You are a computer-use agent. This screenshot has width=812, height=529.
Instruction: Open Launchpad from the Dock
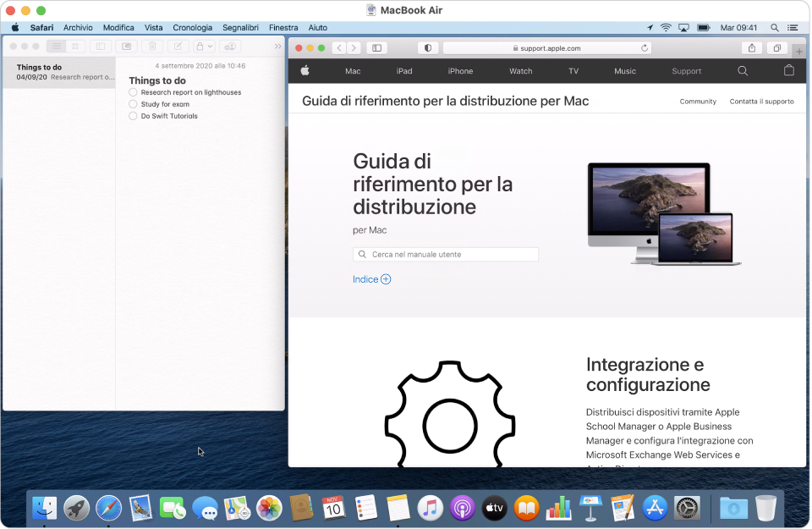pos(77,509)
